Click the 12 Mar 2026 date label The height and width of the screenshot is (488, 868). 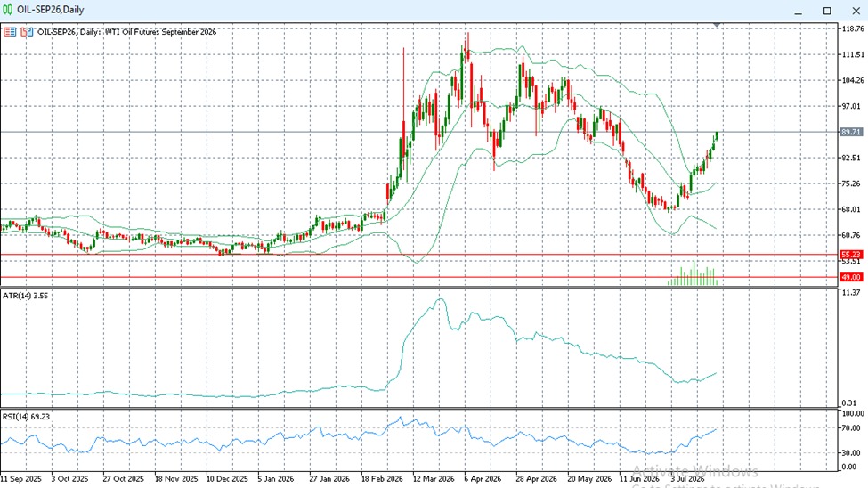(x=434, y=478)
